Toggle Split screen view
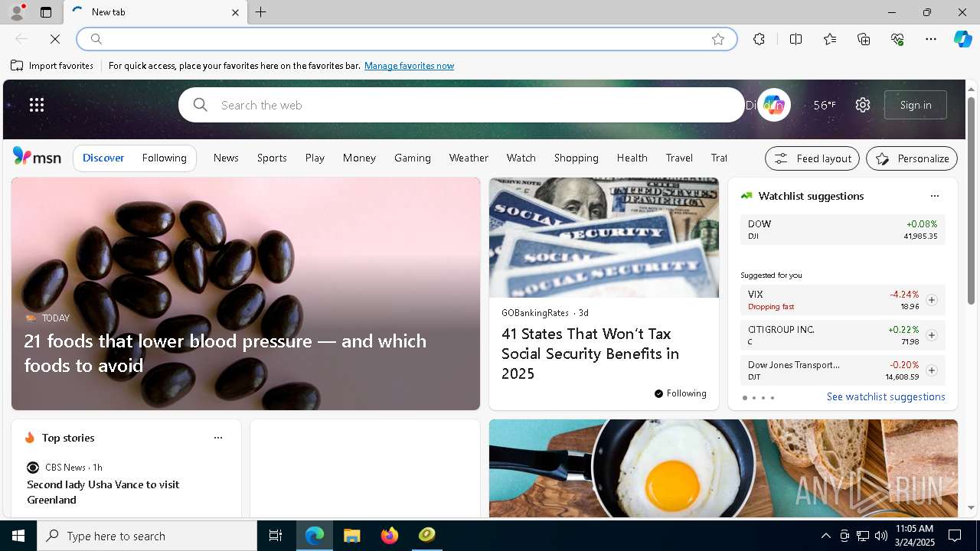Image resolution: width=980 pixels, height=551 pixels. (795, 39)
